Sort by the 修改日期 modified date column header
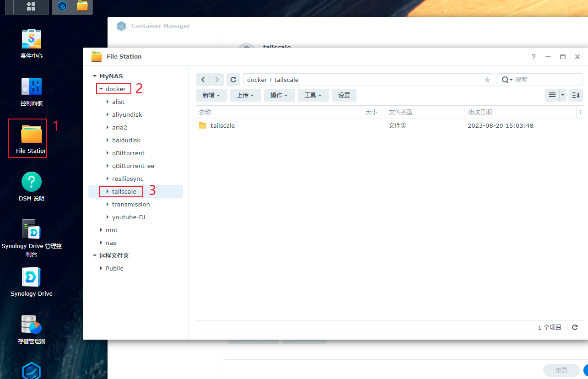The image size is (588, 379). (520, 112)
